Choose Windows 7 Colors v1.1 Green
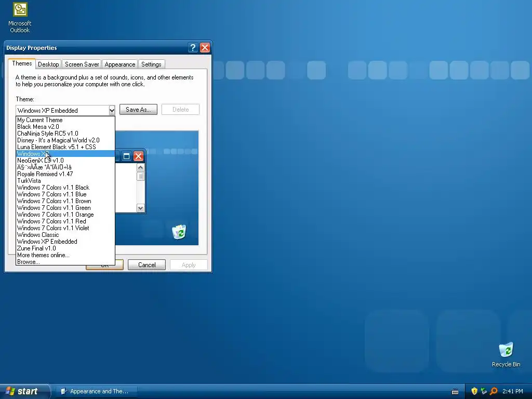Screen dimensions: 532x399 tap(65, 208)
